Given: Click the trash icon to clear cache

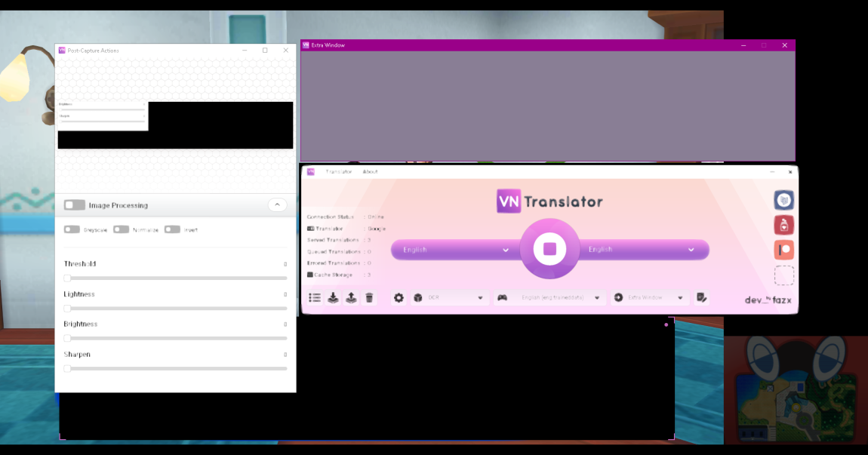Looking at the screenshot, I should tap(369, 298).
